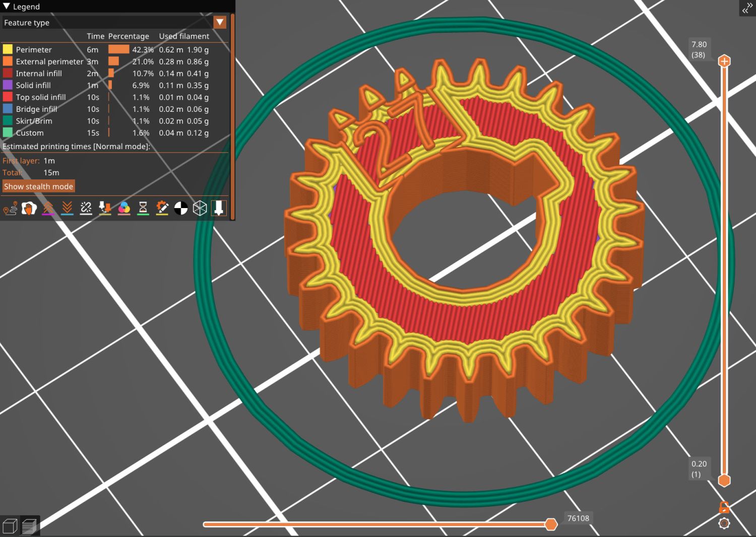Display deretractions on the model

pyautogui.click(x=67, y=208)
